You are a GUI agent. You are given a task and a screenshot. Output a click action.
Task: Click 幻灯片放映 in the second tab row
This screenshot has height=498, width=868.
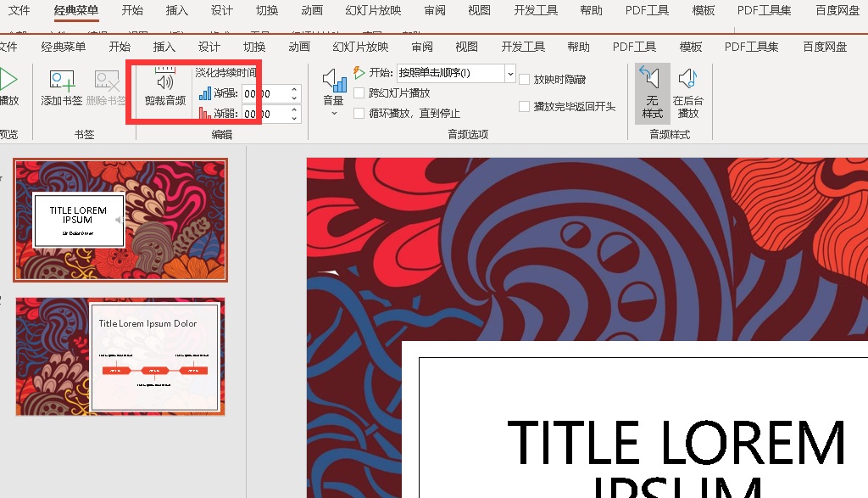click(x=360, y=48)
